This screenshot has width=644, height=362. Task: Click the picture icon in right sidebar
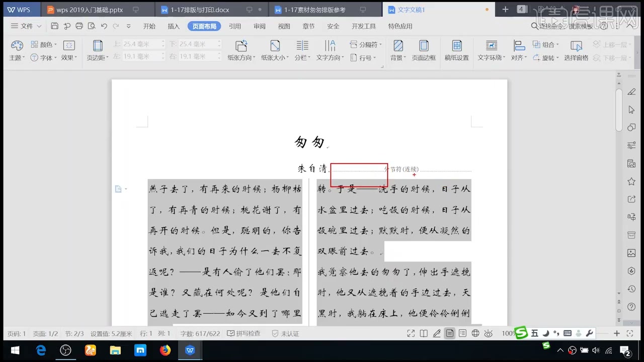(x=631, y=253)
